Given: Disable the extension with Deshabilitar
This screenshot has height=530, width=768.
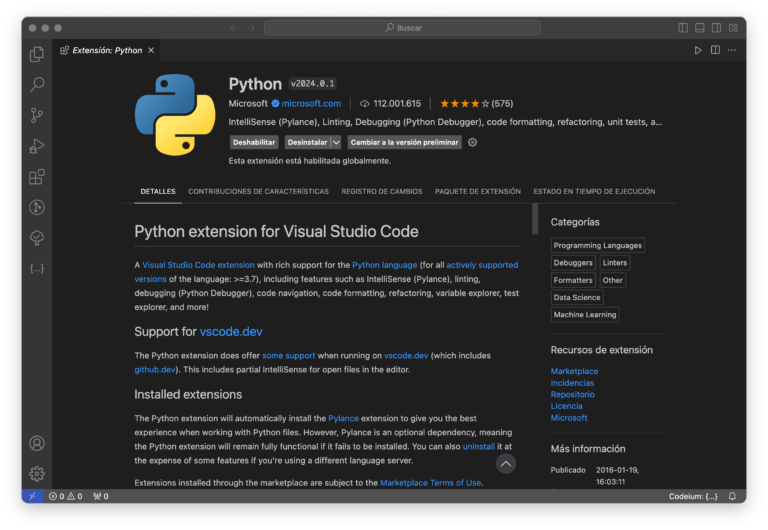Looking at the screenshot, I should (x=254, y=142).
